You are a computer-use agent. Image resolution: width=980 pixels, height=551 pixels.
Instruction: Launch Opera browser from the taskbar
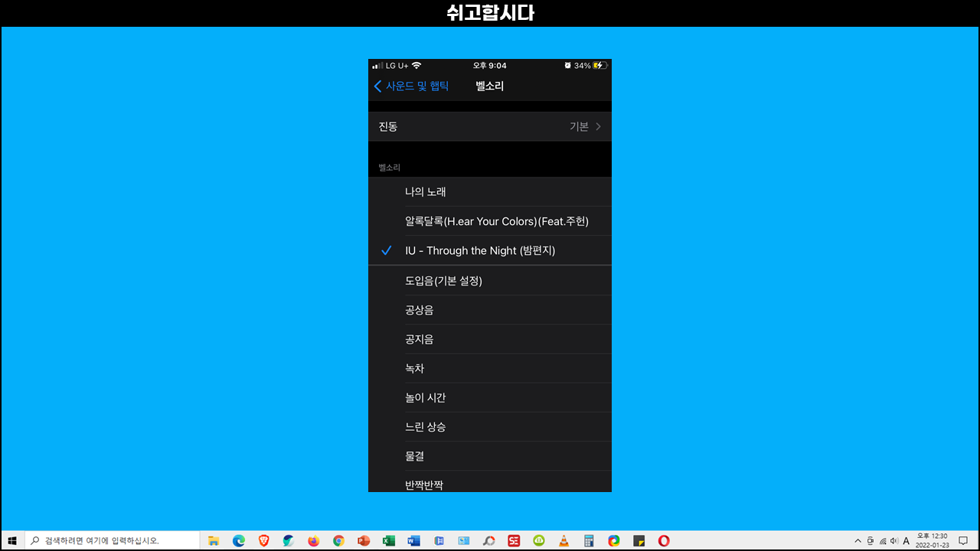[664, 541]
